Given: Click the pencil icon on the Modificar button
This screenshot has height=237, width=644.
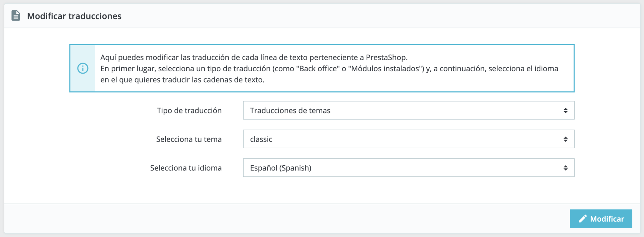Looking at the screenshot, I should pyautogui.click(x=583, y=219).
